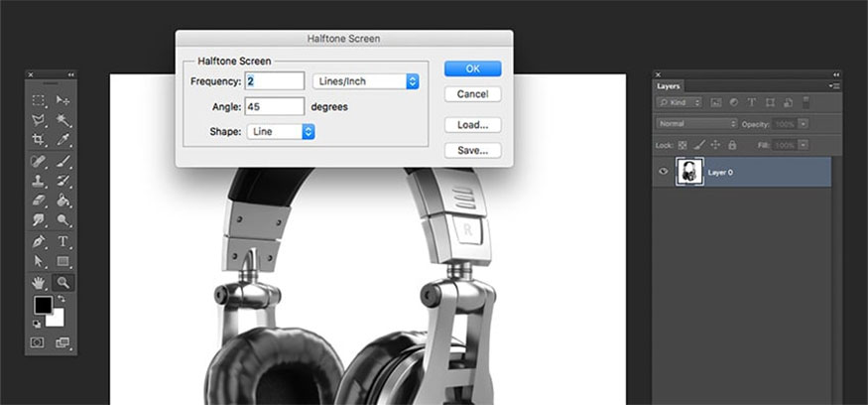Screen dimensions: 868x405
Task: Select the Clone Stamp tool
Action: tap(39, 180)
